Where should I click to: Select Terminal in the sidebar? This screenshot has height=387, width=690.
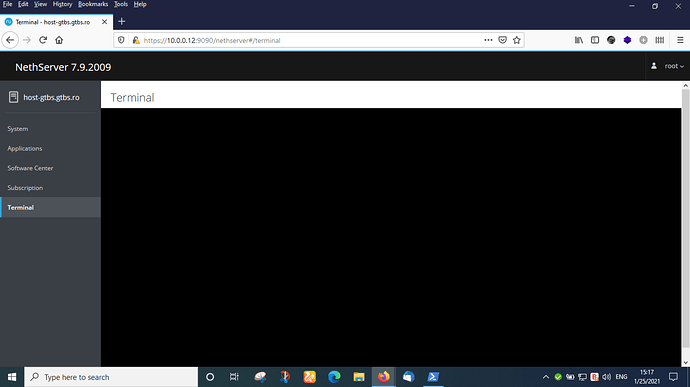[x=50, y=207]
